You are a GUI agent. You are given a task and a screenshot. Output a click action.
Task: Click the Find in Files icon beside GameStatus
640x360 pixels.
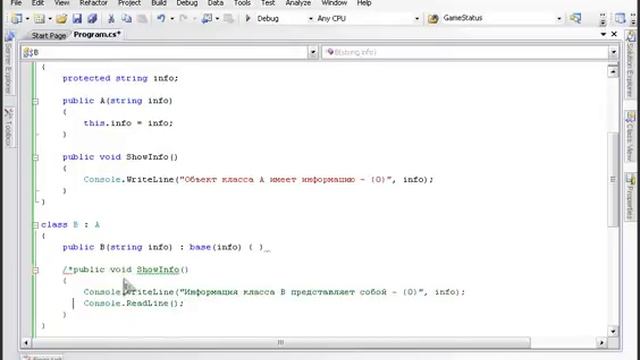[433, 18]
